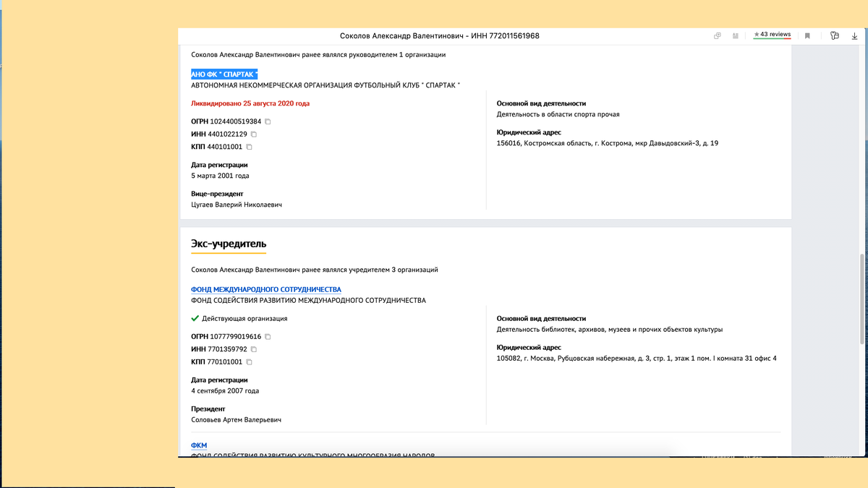Copy KPP 770101001 with its copy icon

click(x=249, y=362)
